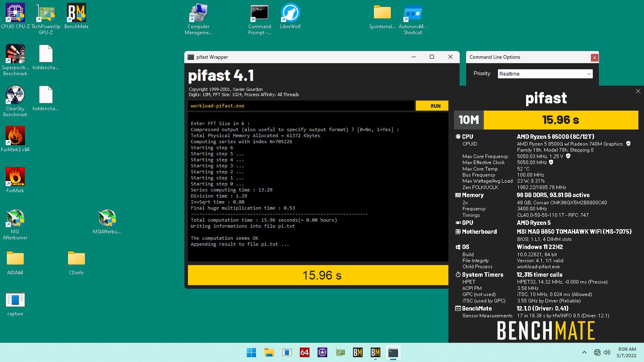
Task: Click 'Timings' CL40 row in result panel
Action: (x=525, y=215)
